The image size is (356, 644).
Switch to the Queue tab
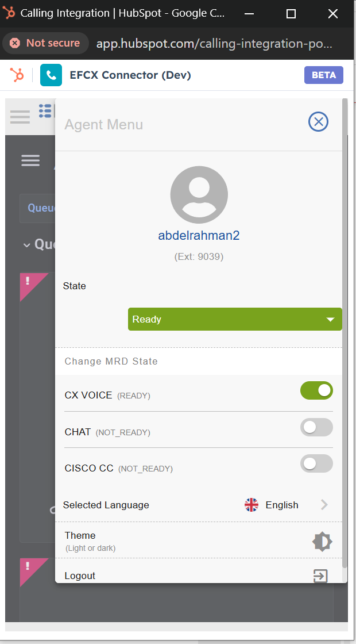39,208
